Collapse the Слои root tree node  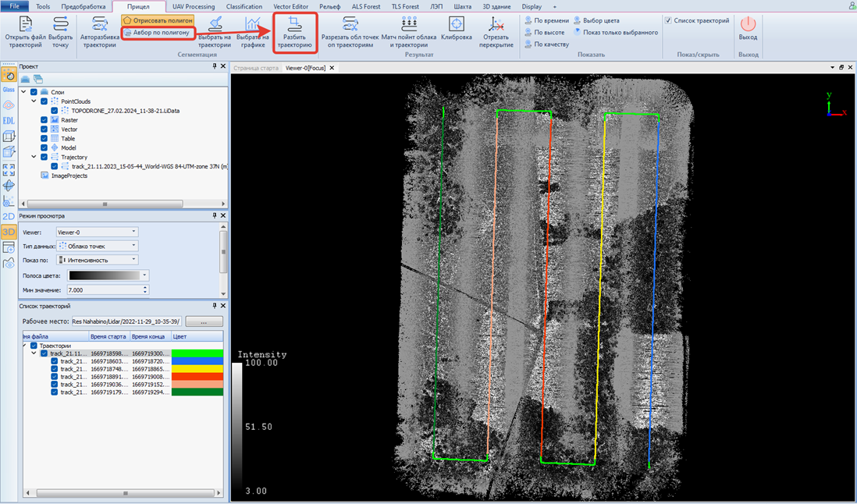tap(23, 92)
